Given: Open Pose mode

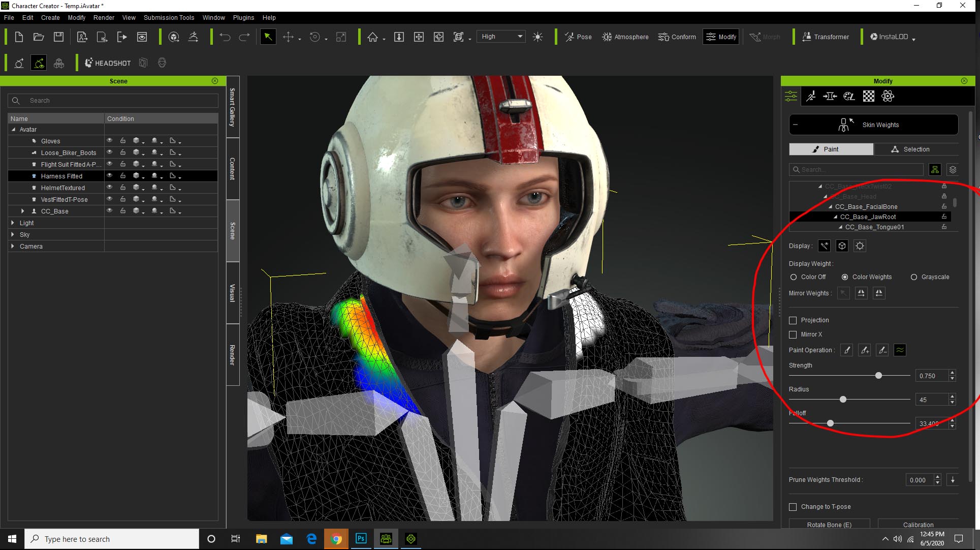Looking at the screenshot, I should tap(579, 37).
